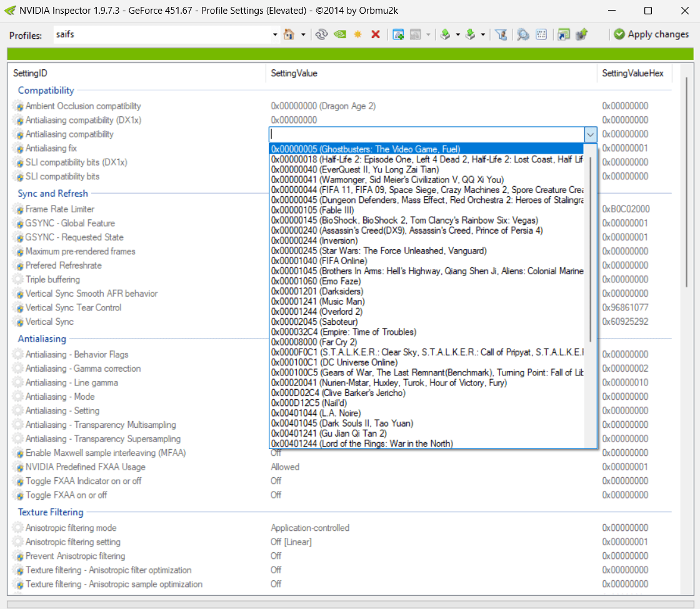Click the filter customized settings icon
This screenshot has width=700, height=609.
click(501, 34)
